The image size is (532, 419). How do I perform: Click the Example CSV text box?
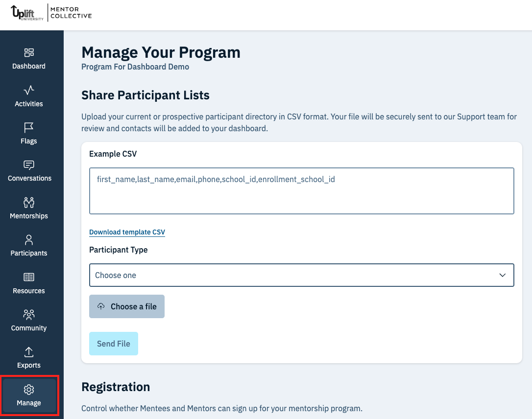(301, 191)
